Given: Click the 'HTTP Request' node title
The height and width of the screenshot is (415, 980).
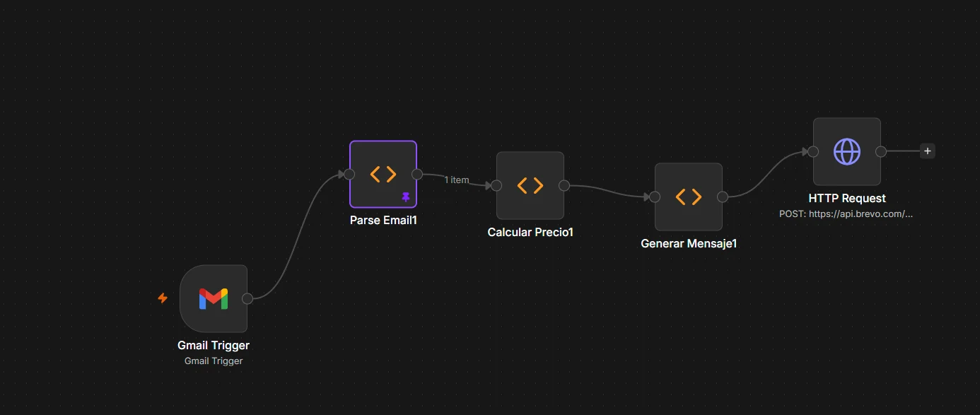Looking at the screenshot, I should click(847, 199).
